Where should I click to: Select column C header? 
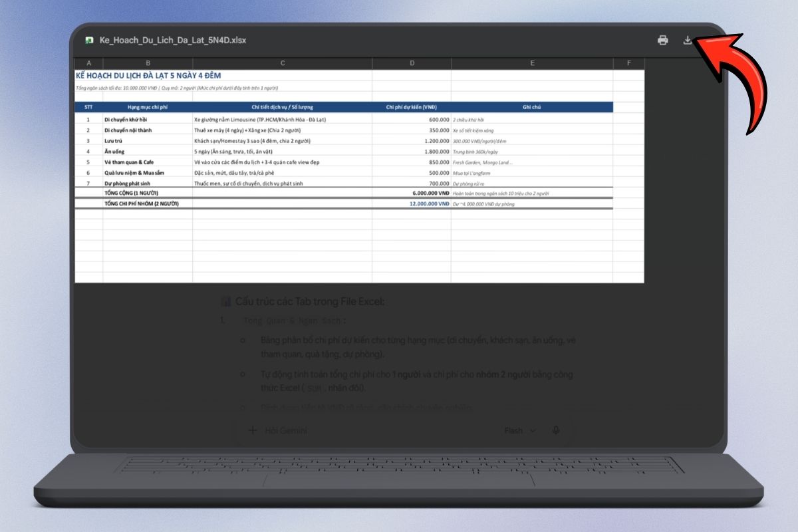pos(283,63)
